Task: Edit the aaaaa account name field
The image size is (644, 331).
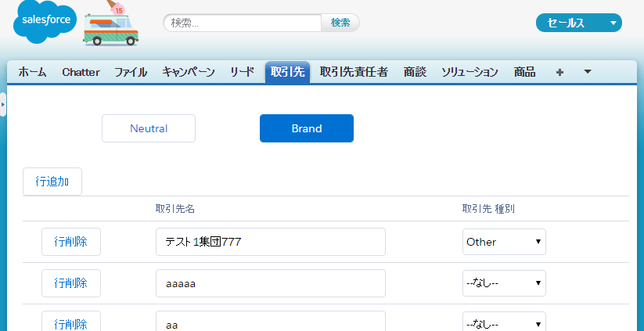Action: [x=271, y=283]
